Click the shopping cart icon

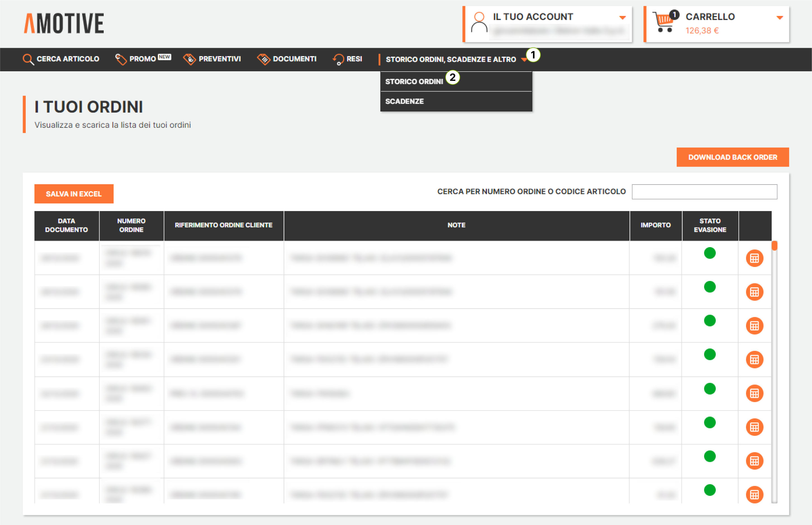pos(663,22)
